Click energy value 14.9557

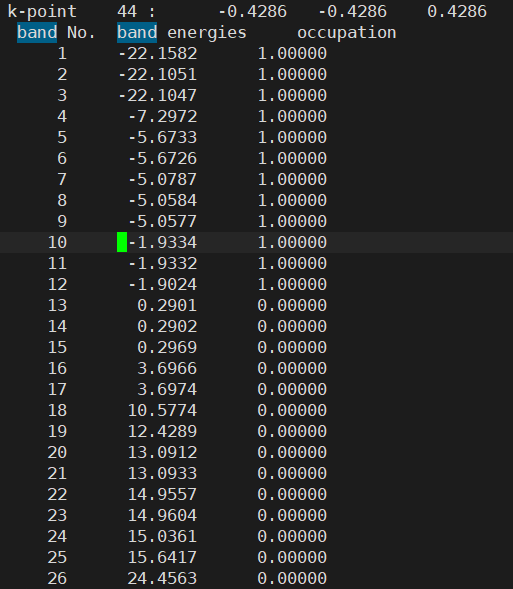[162, 495]
